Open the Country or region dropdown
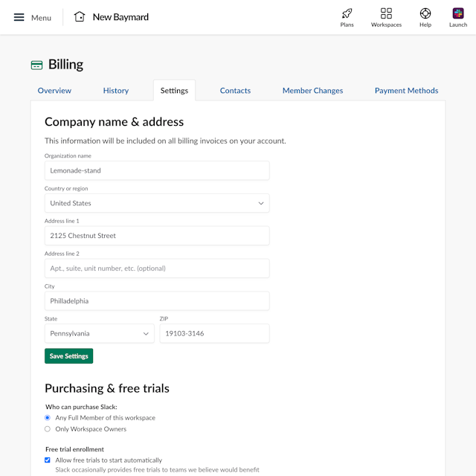The width and height of the screenshot is (476, 476). pyautogui.click(x=157, y=203)
